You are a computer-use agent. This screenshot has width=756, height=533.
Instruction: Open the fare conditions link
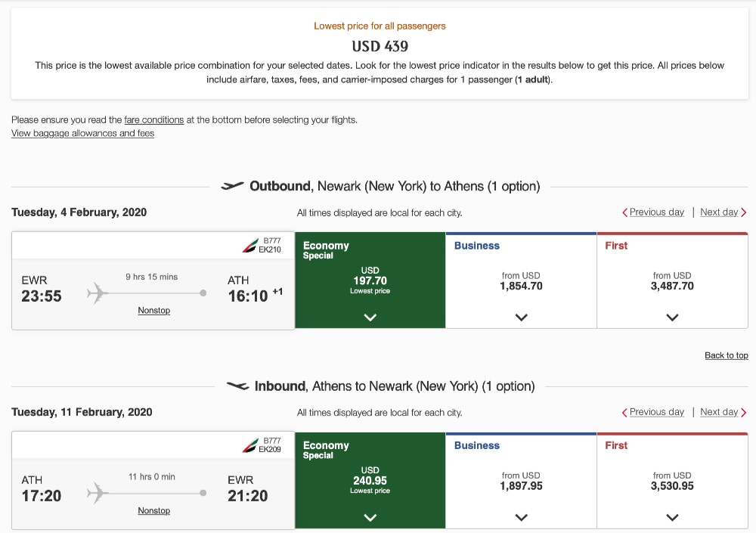click(x=154, y=119)
